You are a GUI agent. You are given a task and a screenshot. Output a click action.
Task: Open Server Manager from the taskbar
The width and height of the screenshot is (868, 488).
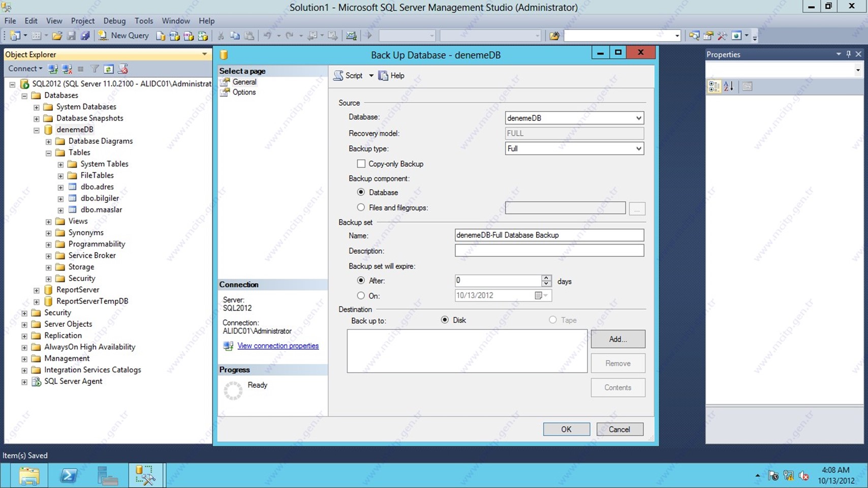[107, 476]
